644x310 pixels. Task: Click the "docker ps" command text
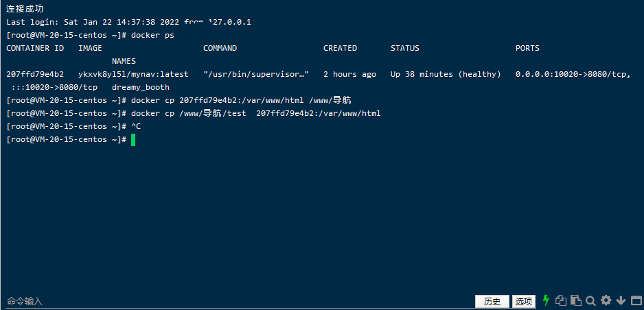153,35
